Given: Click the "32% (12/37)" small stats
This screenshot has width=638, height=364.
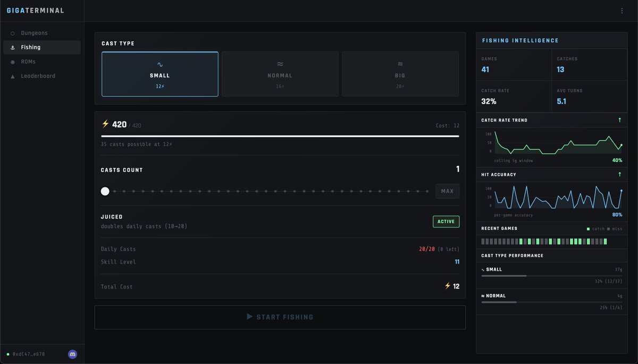Looking at the screenshot, I should pos(608,282).
